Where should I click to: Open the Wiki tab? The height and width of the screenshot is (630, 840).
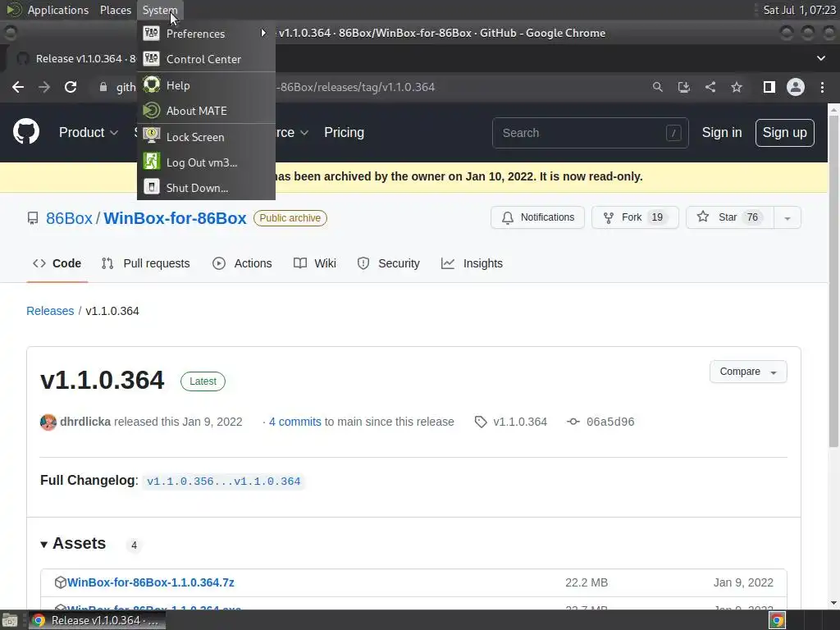tap(315, 263)
